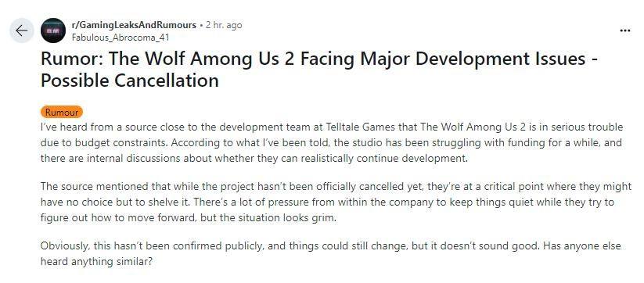Click the '2 hr. ago' timestamp
The width and height of the screenshot is (644, 283).
pos(224,25)
